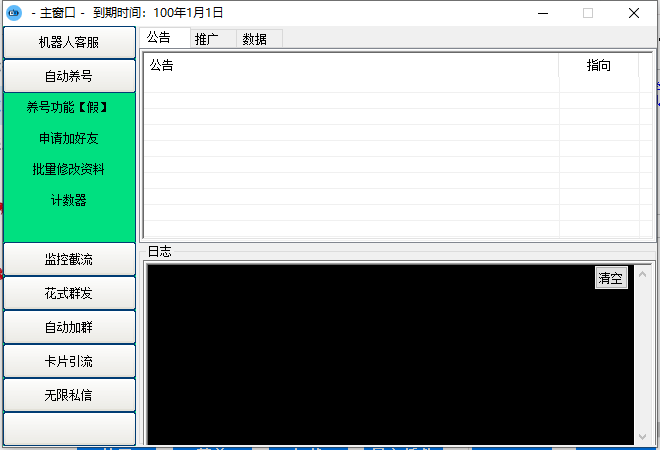This screenshot has width=660, height=450.
Task: Click the 指向 column header
Action: [599, 65]
